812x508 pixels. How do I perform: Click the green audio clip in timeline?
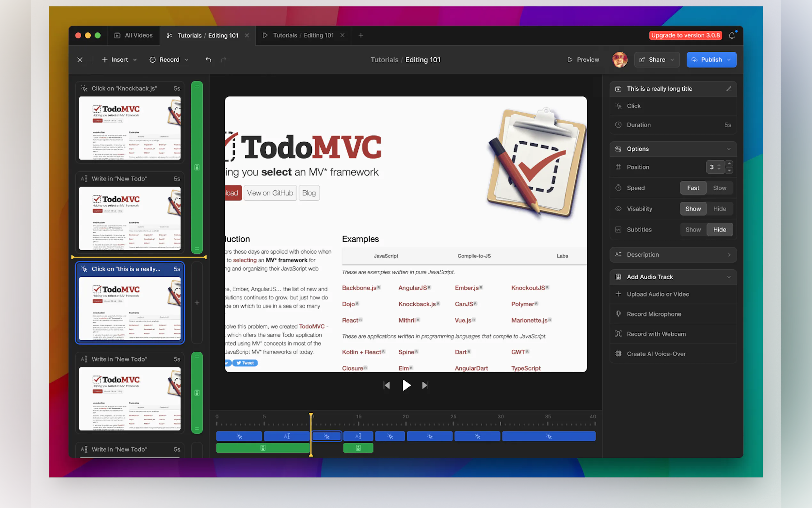pos(262,448)
